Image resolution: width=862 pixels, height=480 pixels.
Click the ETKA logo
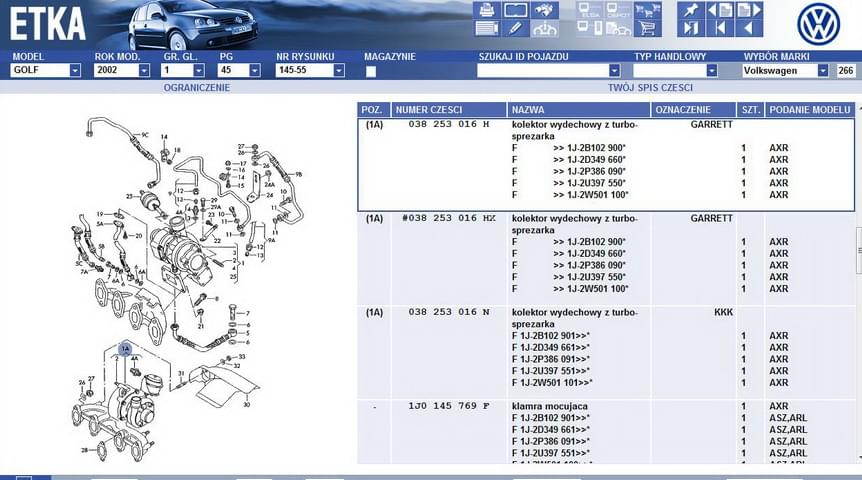[48, 25]
